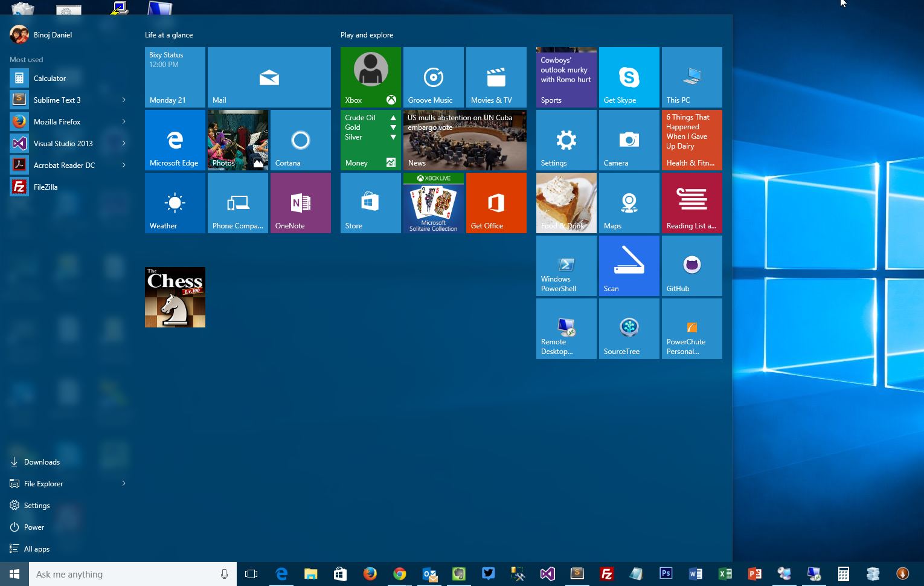Launch the Camera tile

coord(629,140)
